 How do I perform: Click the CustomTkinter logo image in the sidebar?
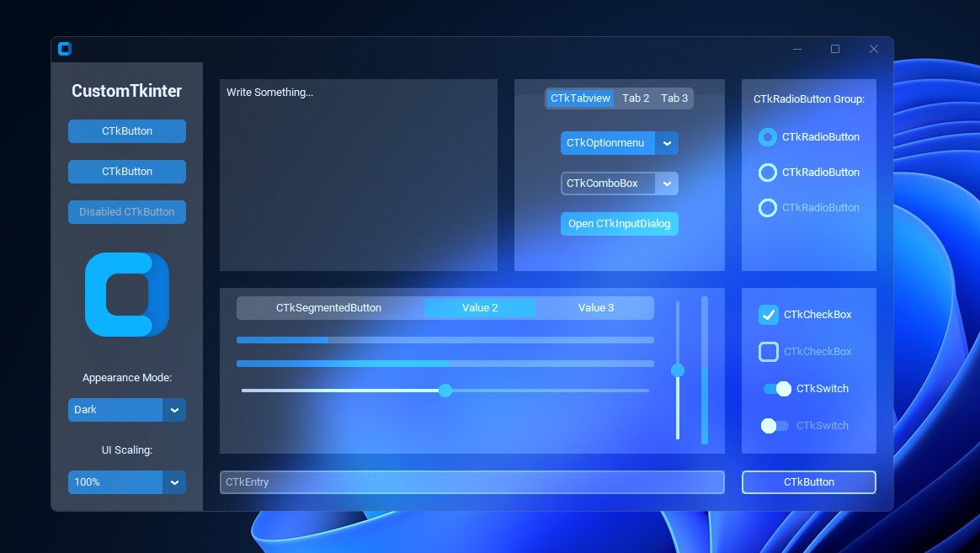coord(126,294)
